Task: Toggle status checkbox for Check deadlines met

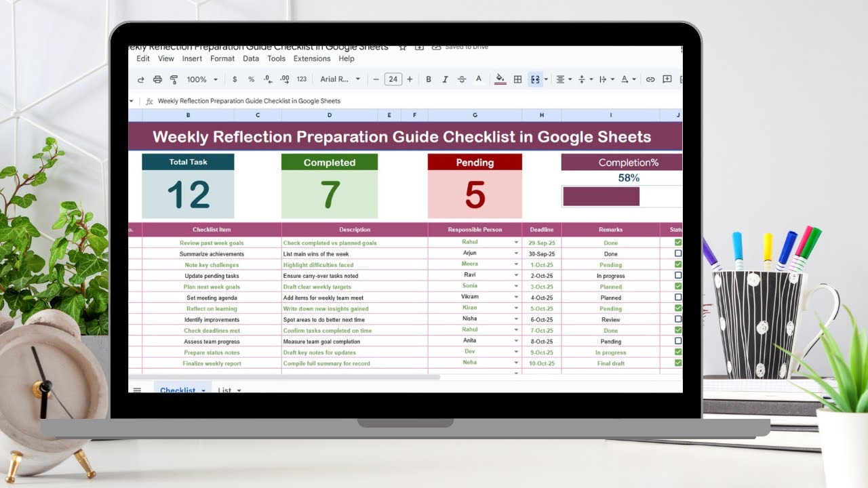Action: tap(678, 330)
